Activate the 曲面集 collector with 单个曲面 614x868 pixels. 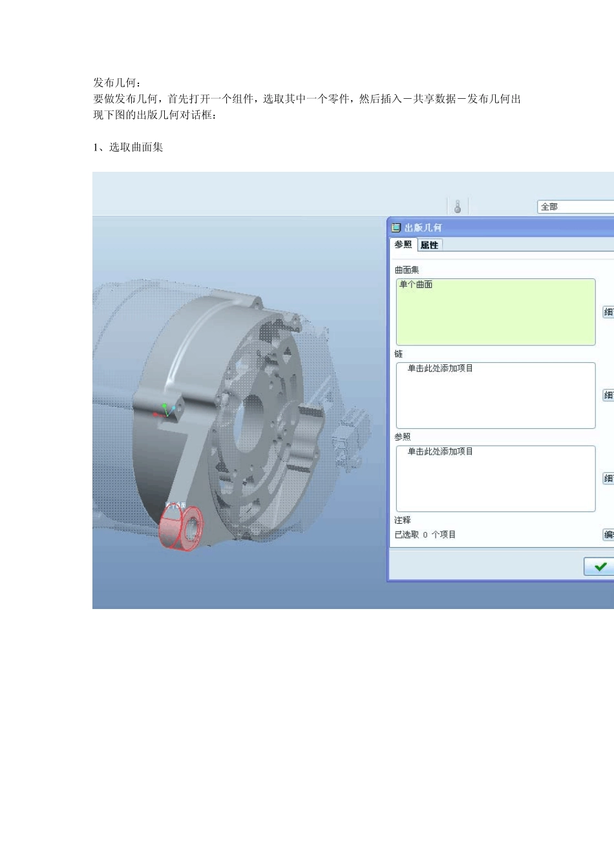(496, 312)
